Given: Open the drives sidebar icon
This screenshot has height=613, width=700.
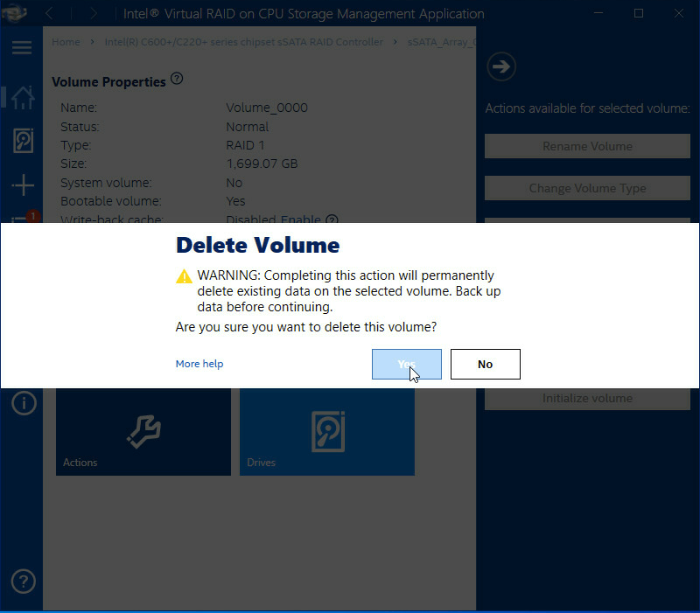Looking at the screenshot, I should point(24,141).
